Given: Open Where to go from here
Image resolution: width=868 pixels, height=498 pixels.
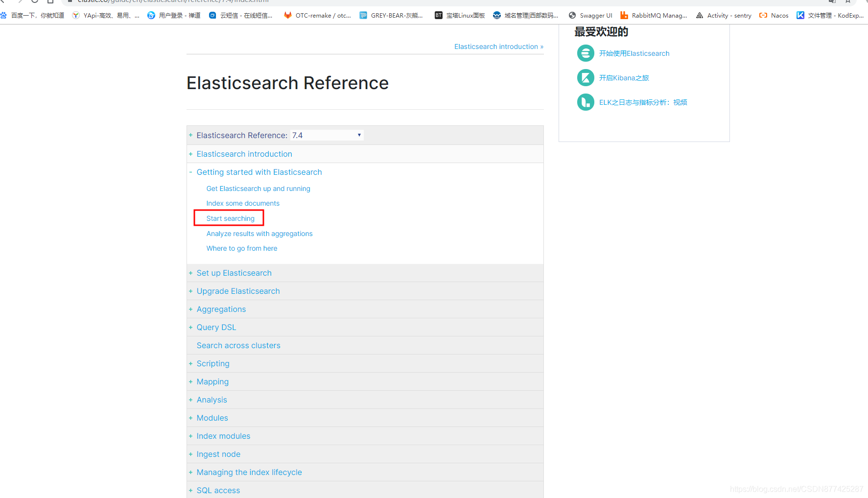Looking at the screenshot, I should [242, 248].
